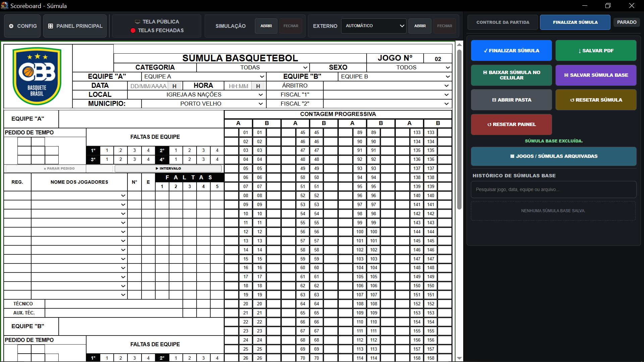The image size is (644, 362).
Task: Open simulation with ABRIR button
Action: tap(266, 26)
